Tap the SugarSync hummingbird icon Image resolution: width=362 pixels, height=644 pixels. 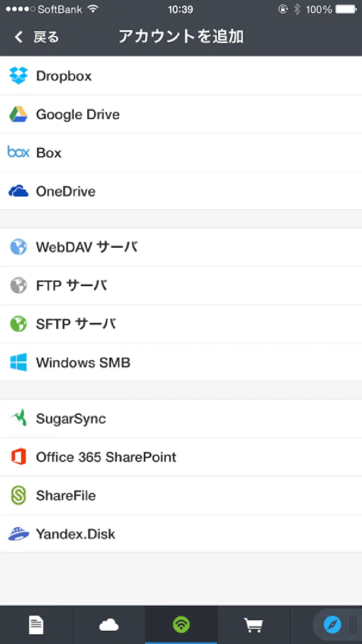[18, 418]
